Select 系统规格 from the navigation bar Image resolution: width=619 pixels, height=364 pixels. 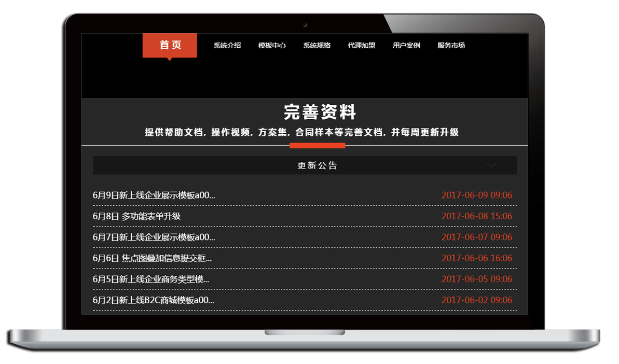click(317, 46)
